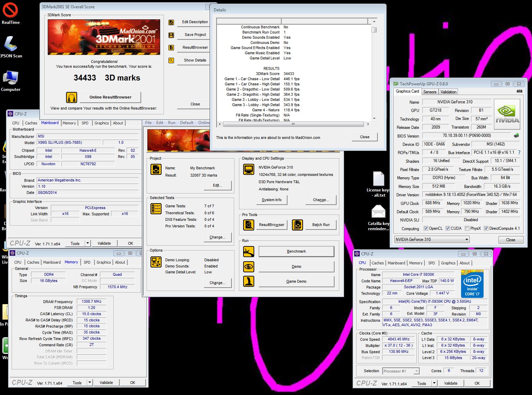The height and width of the screenshot is (395, 532).
Task: Open the Computer desktop icon
Action: point(10,77)
